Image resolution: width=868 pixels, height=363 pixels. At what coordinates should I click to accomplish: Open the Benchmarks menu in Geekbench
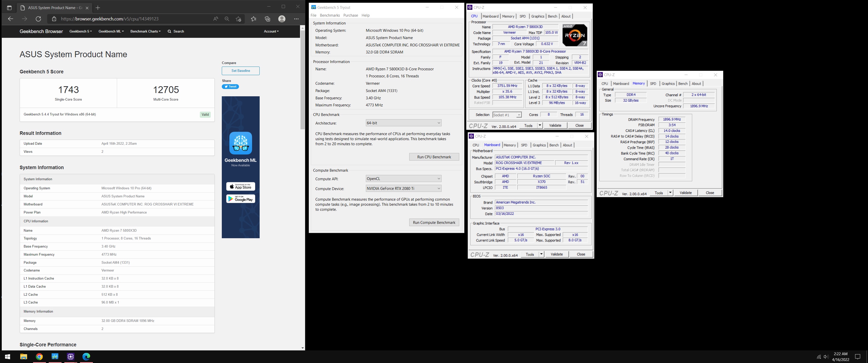(x=330, y=15)
